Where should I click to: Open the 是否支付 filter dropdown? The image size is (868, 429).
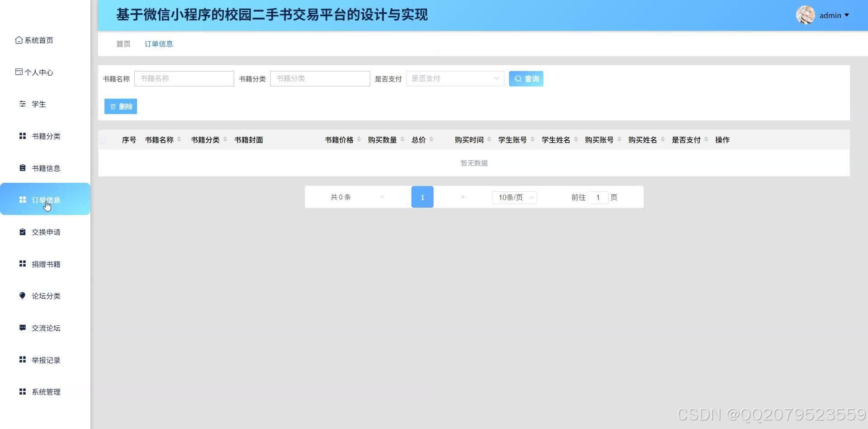pyautogui.click(x=455, y=79)
